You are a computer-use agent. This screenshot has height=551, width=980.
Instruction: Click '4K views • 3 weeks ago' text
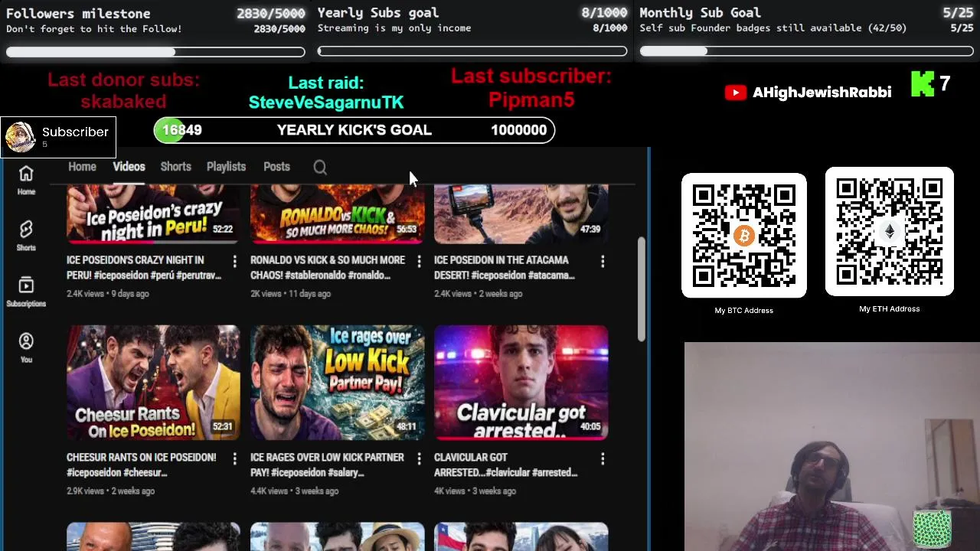point(475,491)
